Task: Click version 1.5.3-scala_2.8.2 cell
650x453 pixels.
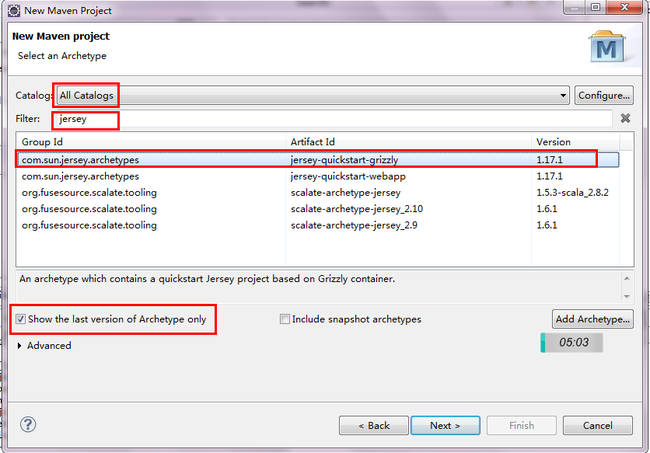Action: point(572,193)
